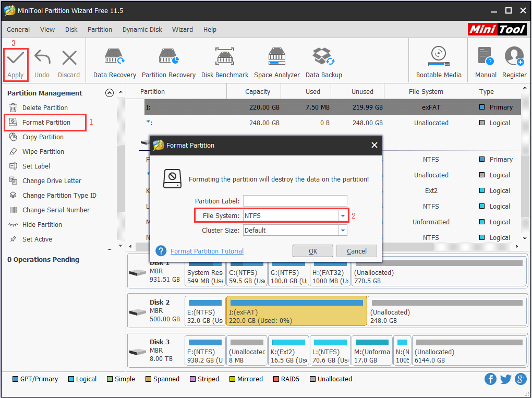
Task: Launch the Disk Benchmark tool
Action: click(224, 61)
